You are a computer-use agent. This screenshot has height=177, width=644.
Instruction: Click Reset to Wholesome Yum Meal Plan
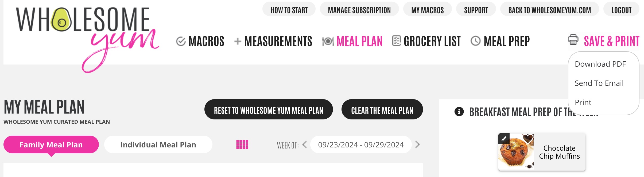269,109
